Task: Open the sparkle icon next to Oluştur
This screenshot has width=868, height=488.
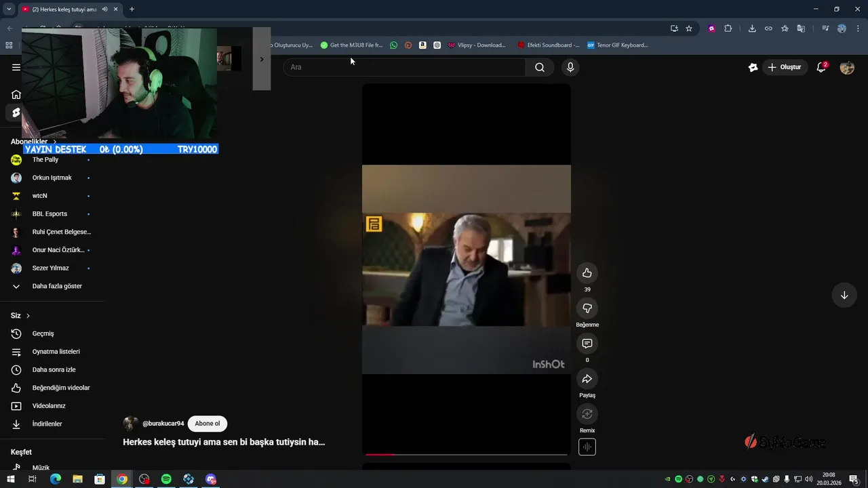Action: 753,67
